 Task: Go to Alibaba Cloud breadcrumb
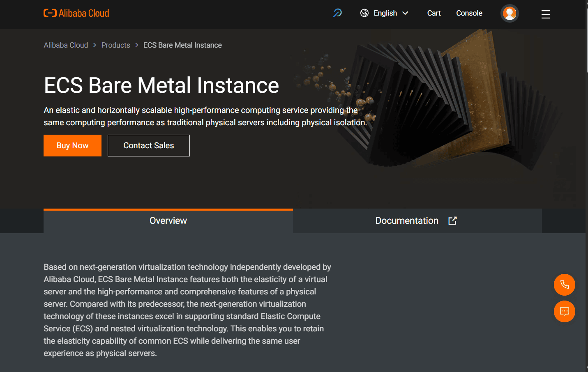point(66,45)
